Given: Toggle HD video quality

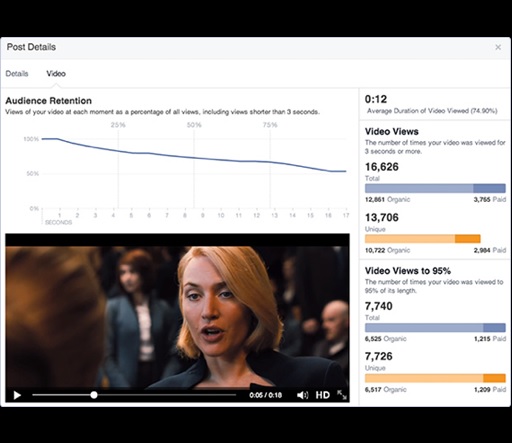Looking at the screenshot, I should 322,395.
